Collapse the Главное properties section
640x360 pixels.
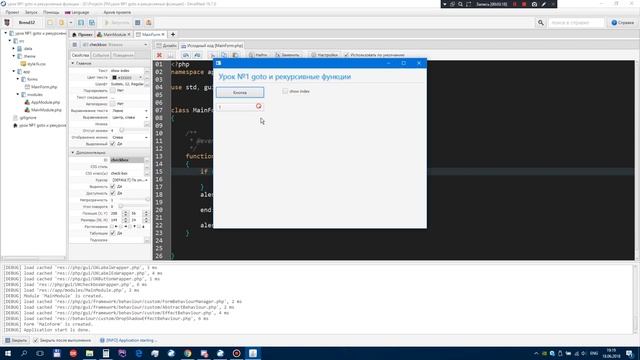[73, 63]
